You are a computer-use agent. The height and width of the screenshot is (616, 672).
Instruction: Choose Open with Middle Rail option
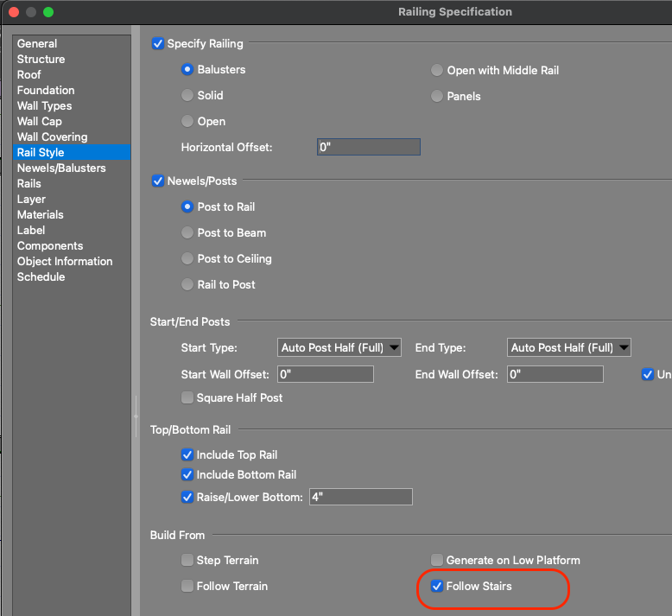pyautogui.click(x=437, y=71)
